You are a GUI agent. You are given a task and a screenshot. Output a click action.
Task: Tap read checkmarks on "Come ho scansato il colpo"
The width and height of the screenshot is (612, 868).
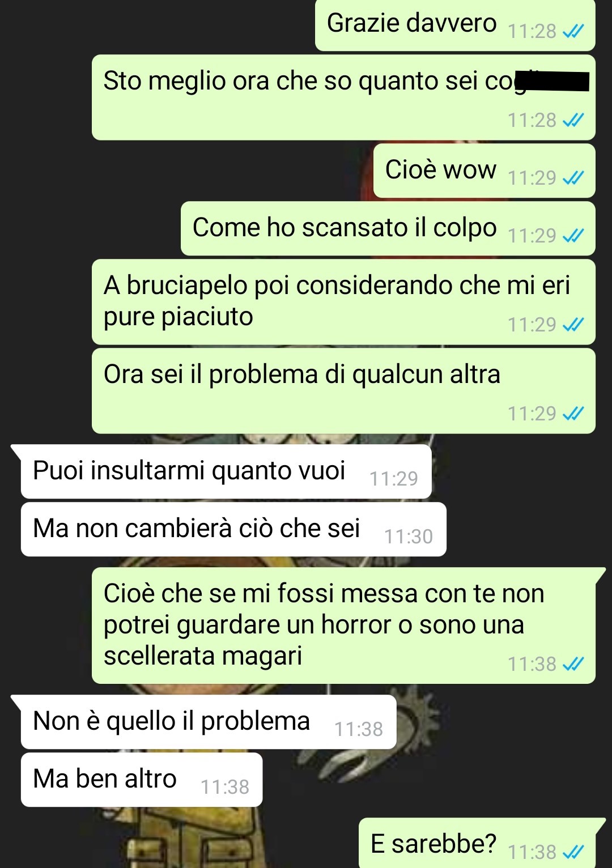pos(573,236)
